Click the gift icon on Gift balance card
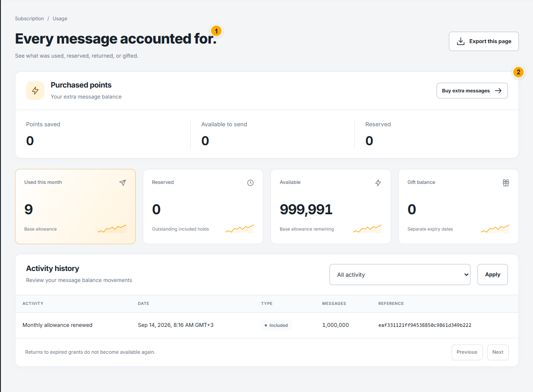Viewport: 533px width, 392px height. click(x=506, y=183)
